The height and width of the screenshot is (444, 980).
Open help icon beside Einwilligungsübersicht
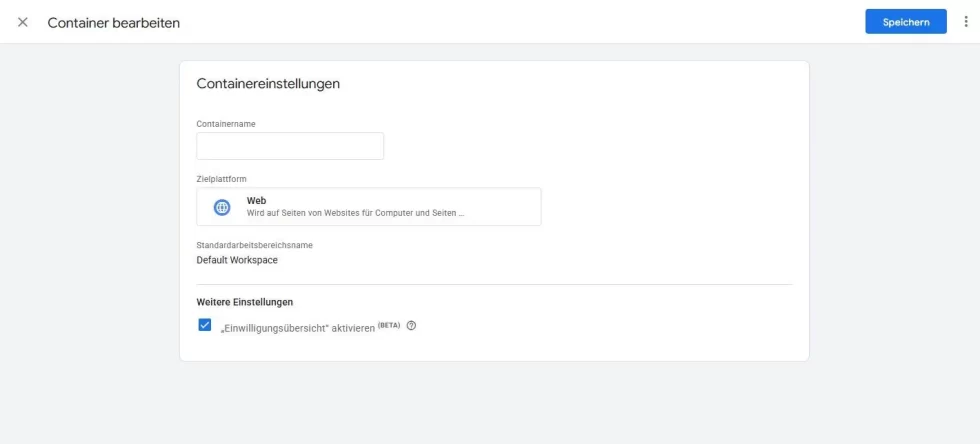pyautogui.click(x=411, y=326)
